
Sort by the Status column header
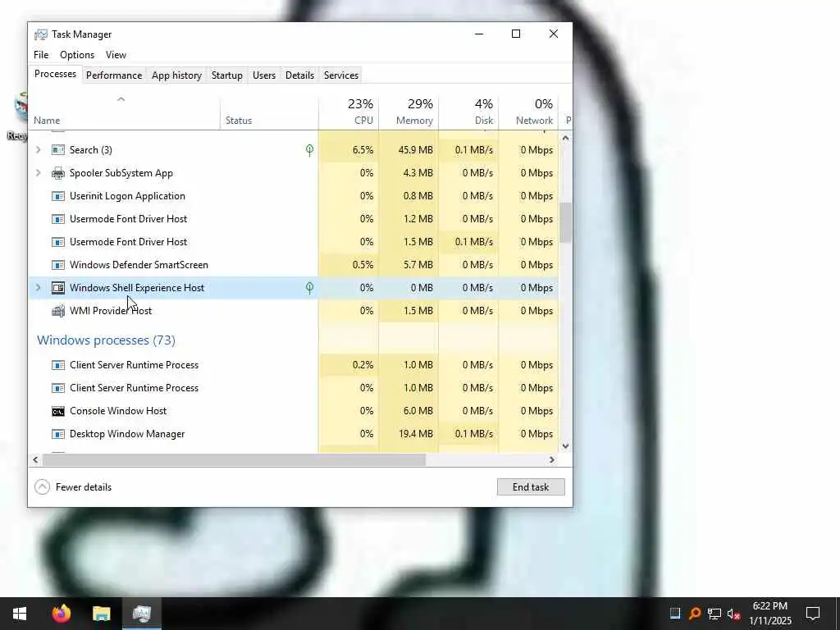tap(269, 112)
